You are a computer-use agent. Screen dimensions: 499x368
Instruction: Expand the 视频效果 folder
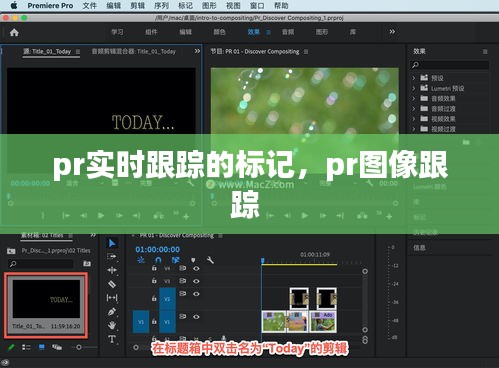click(x=414, y=119)
